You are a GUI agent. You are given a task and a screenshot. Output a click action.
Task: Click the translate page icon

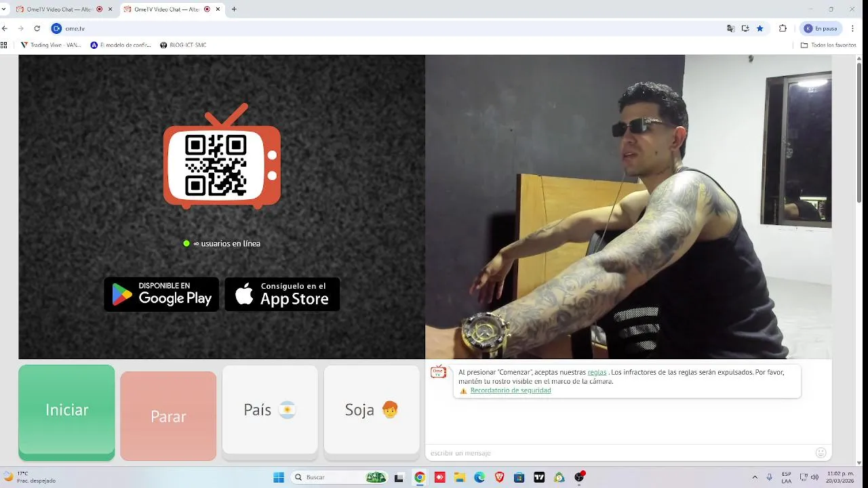pos(730,28)
